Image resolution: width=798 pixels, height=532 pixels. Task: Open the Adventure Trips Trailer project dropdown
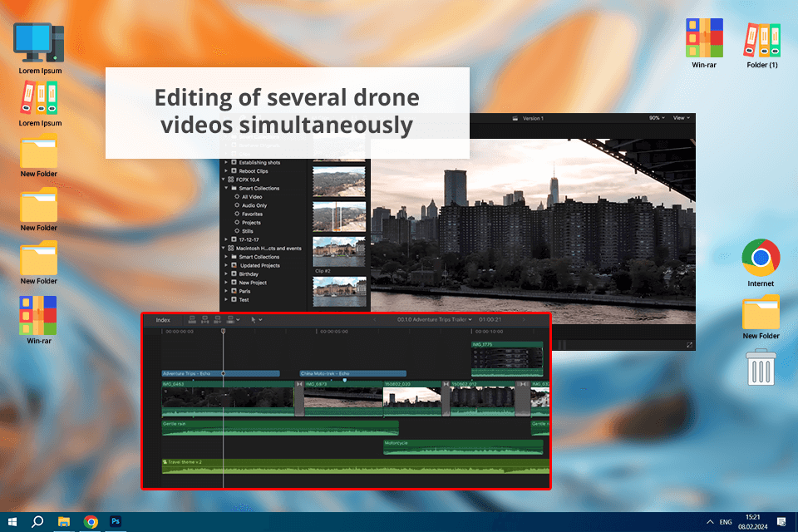(435, 320)
